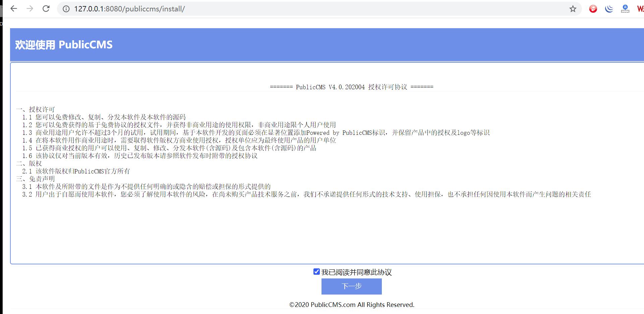Screen dimensions: 644x314
Task: Click the PublicCMS V4.0.202004 license title
Action: pyautogui.click(x=351, y=87)
